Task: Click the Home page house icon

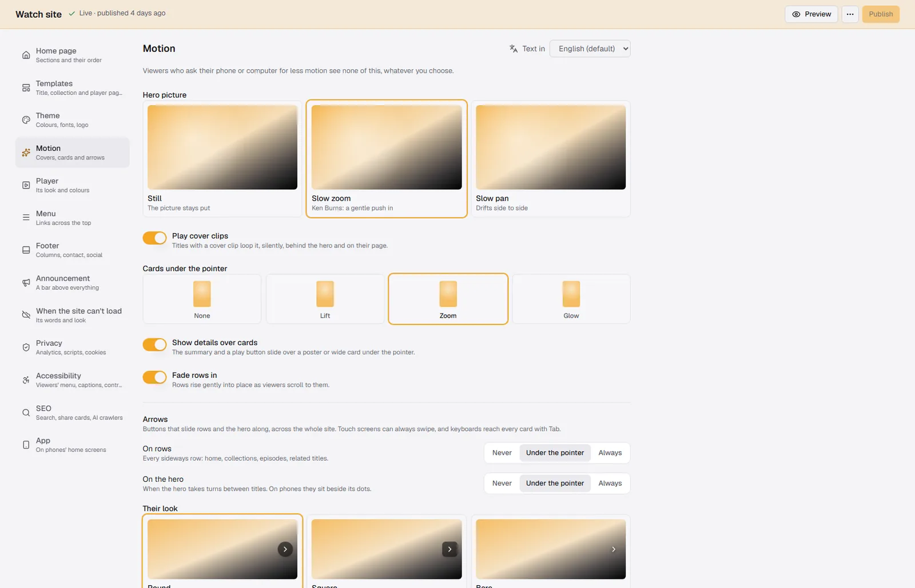Action: point(26,55)
